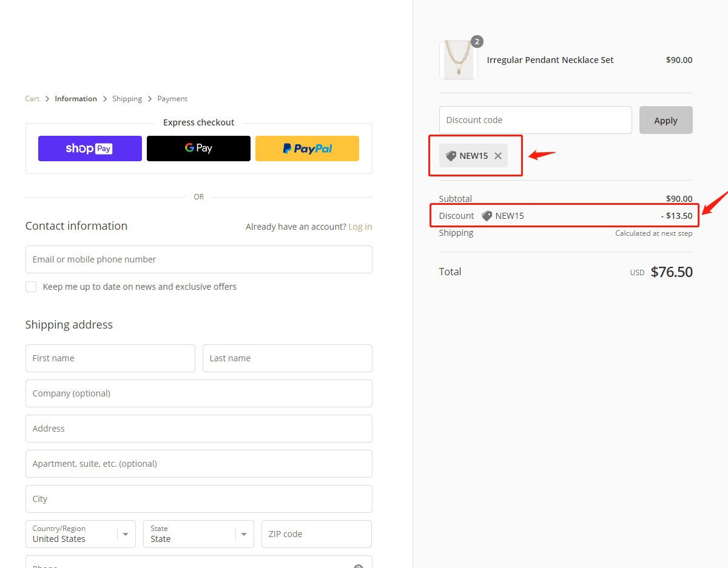Go back to Cart in the breadcrumb
The image size is (728, 568).
[32, 99]
